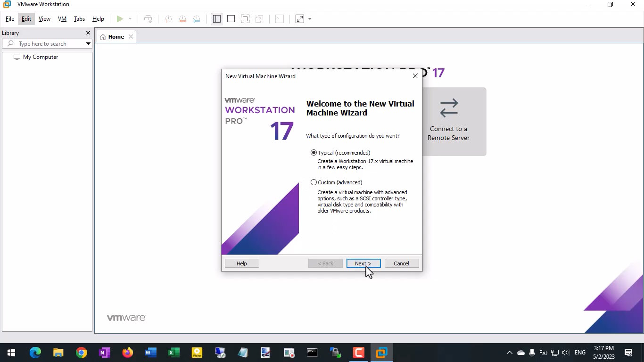Viewport: 644px width, 362px height.
Task: Click the Enter Full Screen toolbar icon
Action: click(x=245, y=19)
